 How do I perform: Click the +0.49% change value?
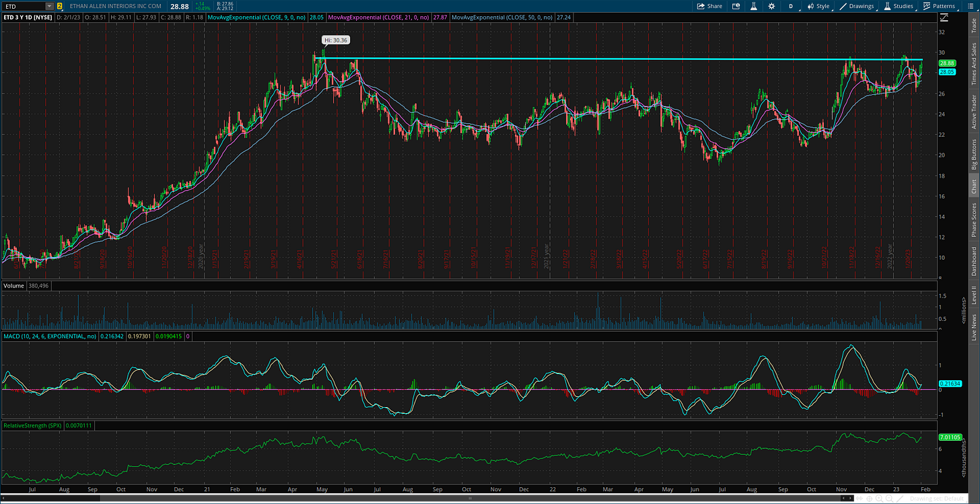pyautogui.click(x=203, y=9)
